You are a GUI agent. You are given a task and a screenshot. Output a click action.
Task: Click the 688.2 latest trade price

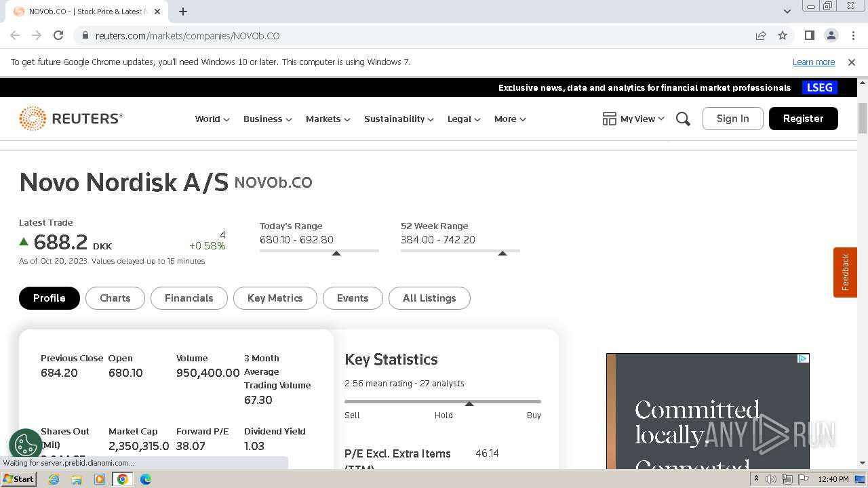click(61, 242)
